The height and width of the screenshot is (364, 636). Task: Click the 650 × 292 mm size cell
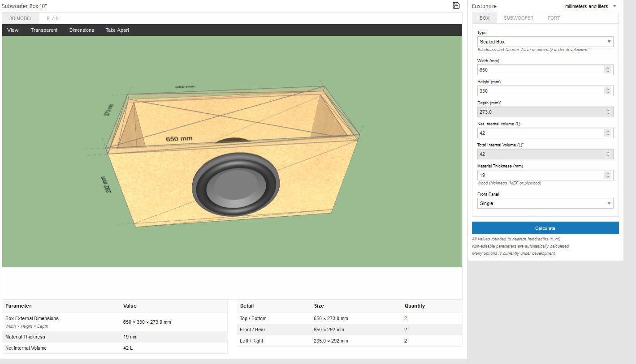pyautogui.click(x=329, y=330)
